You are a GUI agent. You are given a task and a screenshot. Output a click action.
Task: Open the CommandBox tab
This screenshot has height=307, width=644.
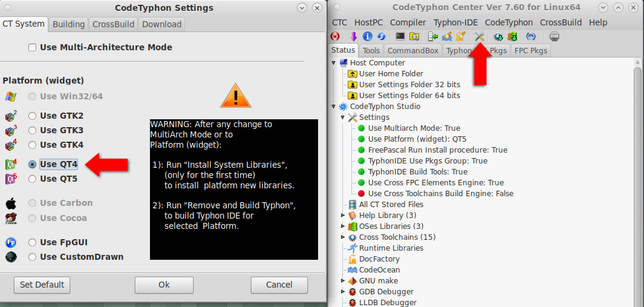click(413, 51)
